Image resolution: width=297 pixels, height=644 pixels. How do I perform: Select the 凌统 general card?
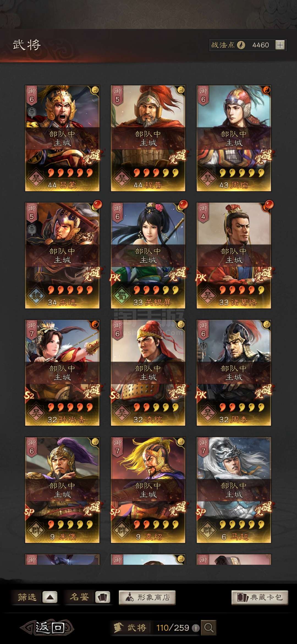(x=148, y=373)
